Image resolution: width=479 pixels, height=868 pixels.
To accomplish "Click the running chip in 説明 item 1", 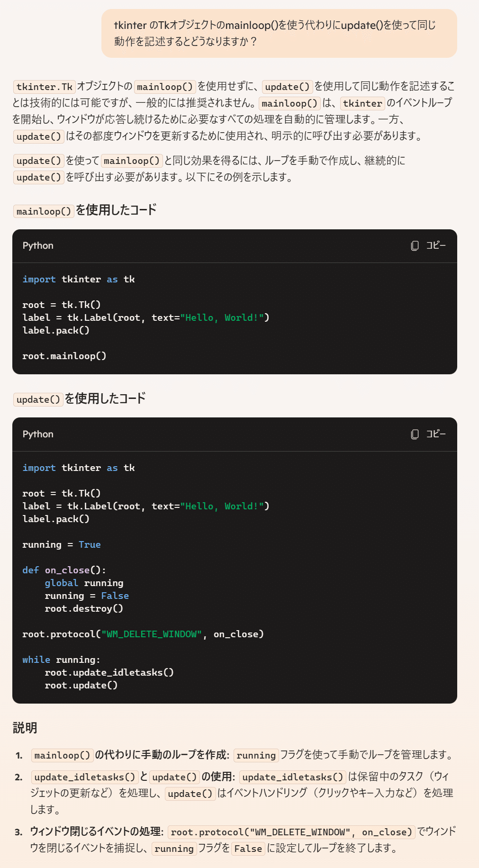I will (256, 755).
